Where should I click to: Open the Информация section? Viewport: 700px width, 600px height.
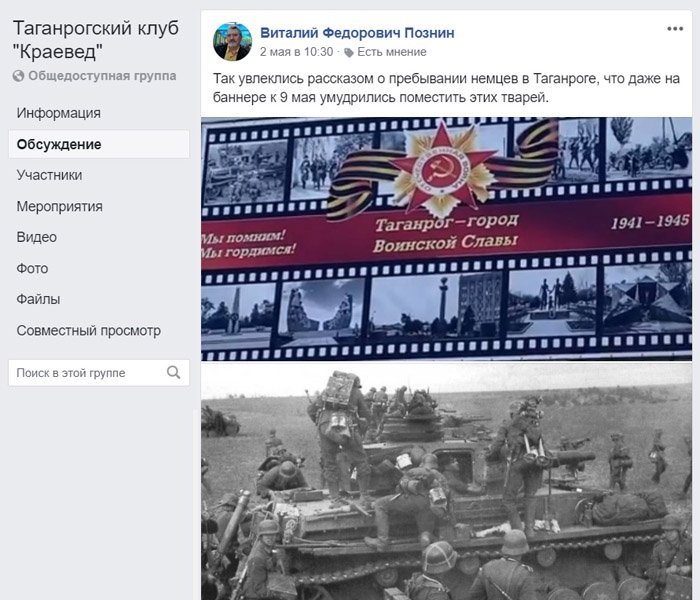point(58,113)
